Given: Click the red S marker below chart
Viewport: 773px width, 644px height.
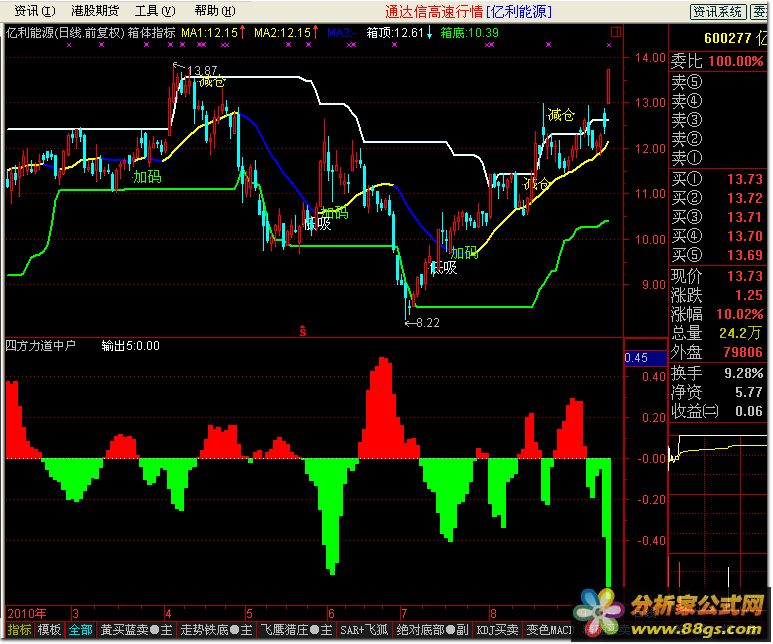Looking at the screenshot, I should tap(303, 331).
